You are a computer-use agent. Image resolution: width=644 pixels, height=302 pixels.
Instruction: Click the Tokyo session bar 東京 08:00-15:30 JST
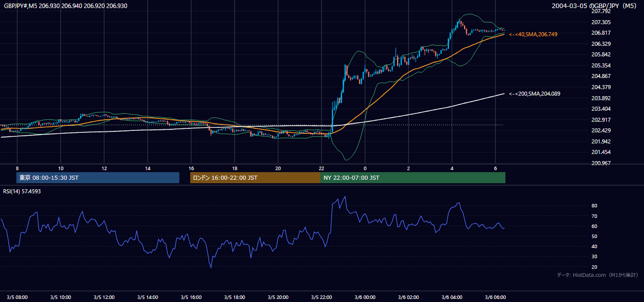pyautogui.click(x=98, y=178)
